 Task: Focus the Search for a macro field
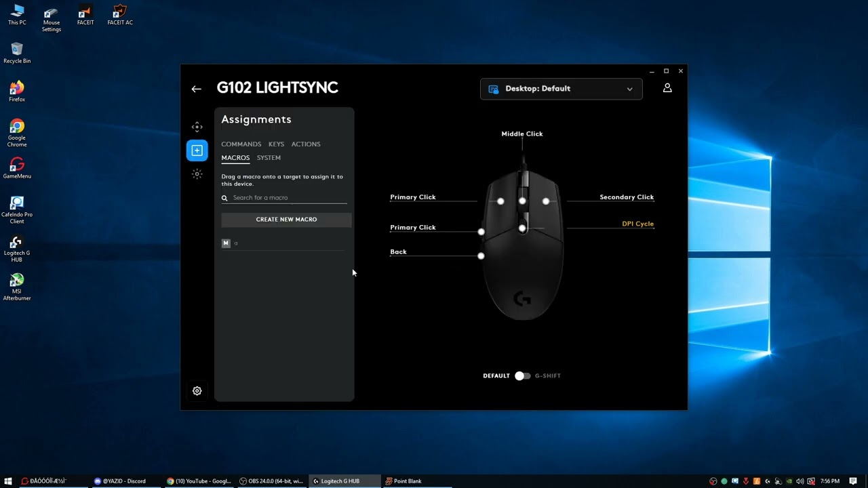click(x=284, y=198)
